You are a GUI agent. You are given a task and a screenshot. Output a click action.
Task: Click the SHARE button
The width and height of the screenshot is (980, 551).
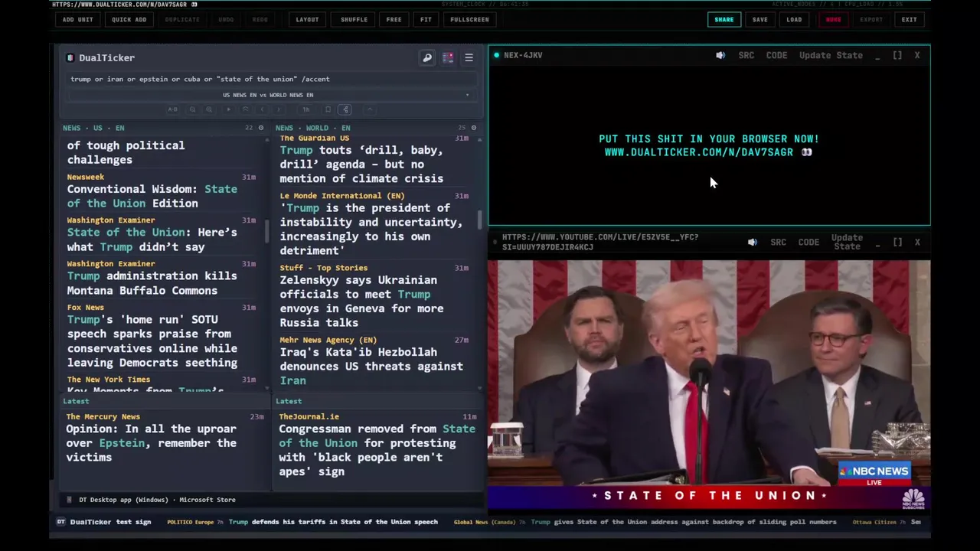(724, 19)
